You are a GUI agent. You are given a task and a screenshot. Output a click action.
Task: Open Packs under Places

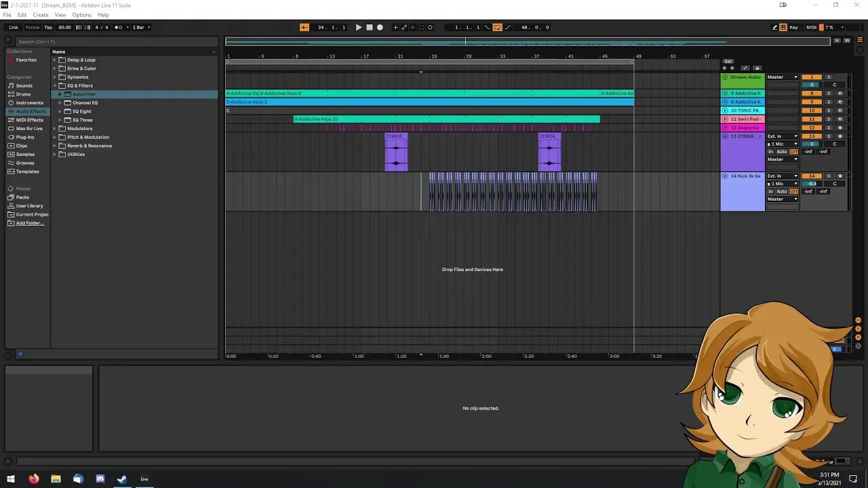22,197
